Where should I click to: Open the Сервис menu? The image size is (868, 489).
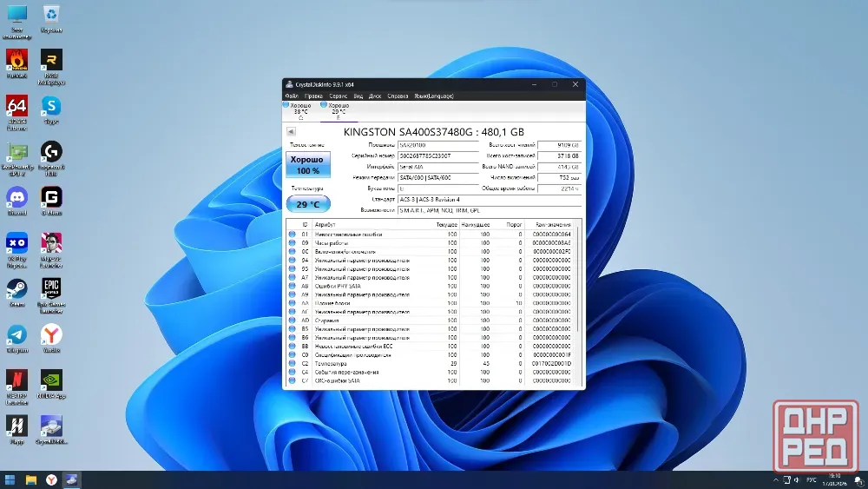(338, 96)
